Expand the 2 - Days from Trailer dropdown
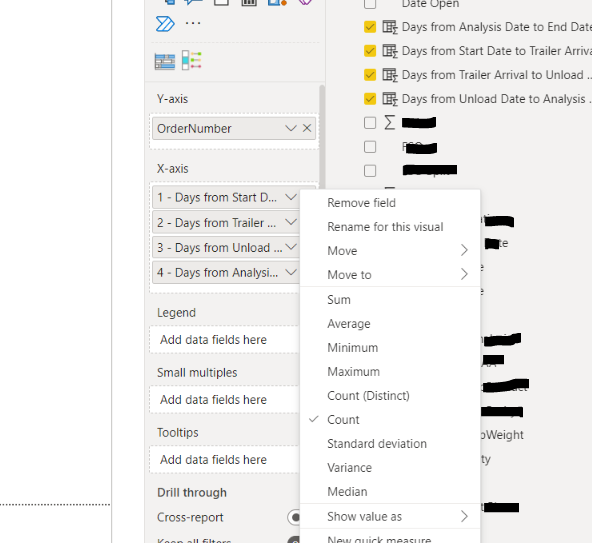 (x=291, y=222)
